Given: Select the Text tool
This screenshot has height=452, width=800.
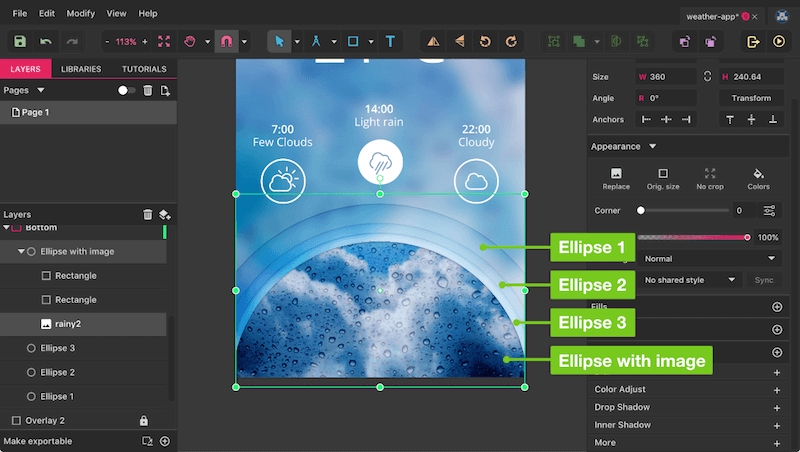Looking at the screenshot, I should tap(389, 42).
